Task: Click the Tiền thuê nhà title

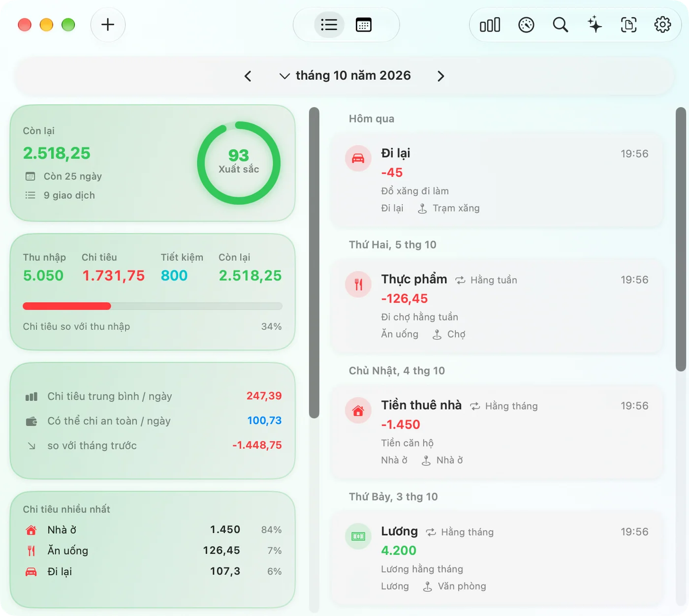Action: tap(421, 405)
